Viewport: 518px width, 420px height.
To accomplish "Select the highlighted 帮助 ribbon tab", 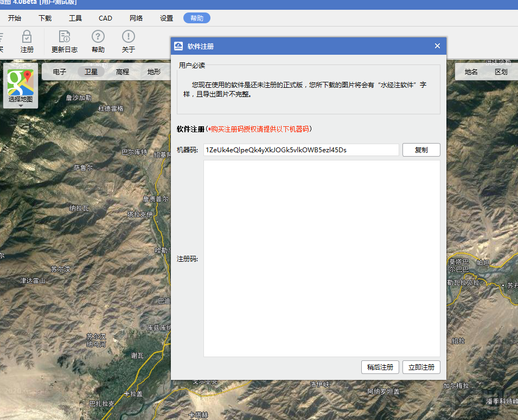I will click(x=197, y=18).
